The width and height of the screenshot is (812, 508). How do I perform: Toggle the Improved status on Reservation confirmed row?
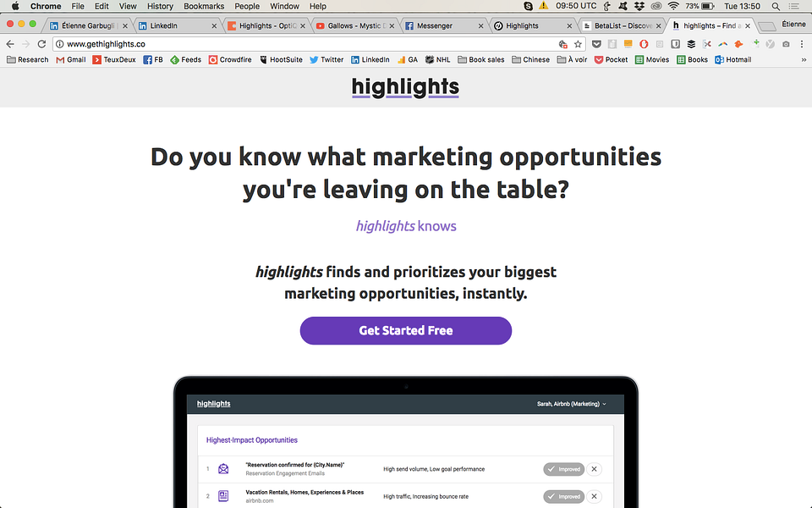(563, 469)
